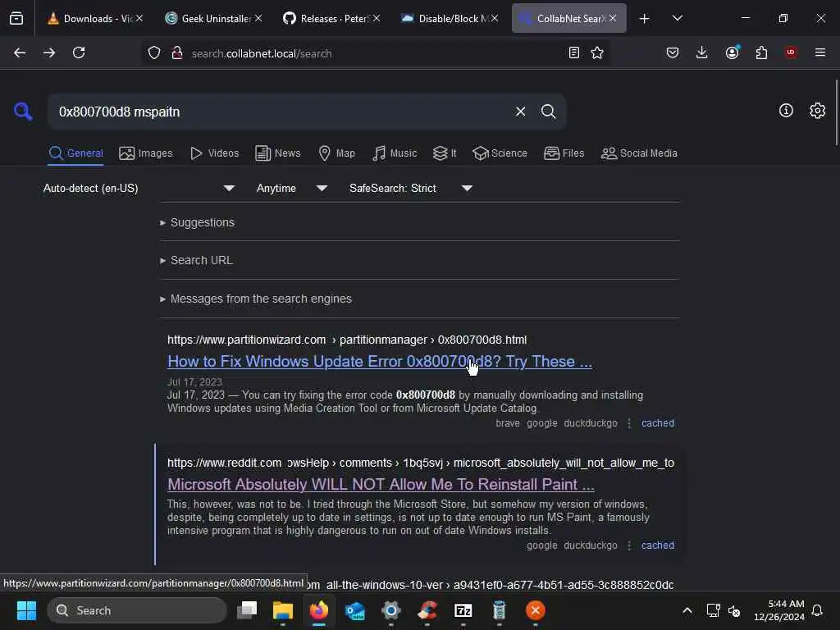Click the insecure connection padlock icon
840x630 pixels.
click(x=177, y=53)
